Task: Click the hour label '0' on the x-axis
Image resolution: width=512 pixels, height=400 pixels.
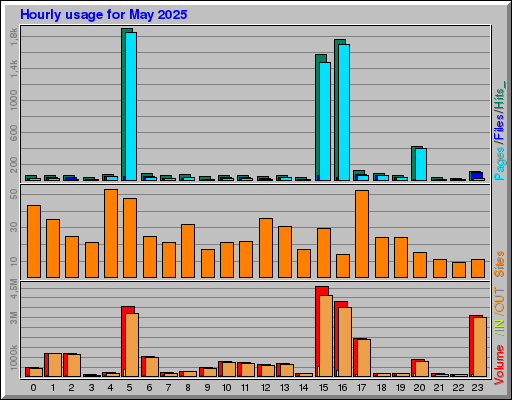Action: pos(33,388)
